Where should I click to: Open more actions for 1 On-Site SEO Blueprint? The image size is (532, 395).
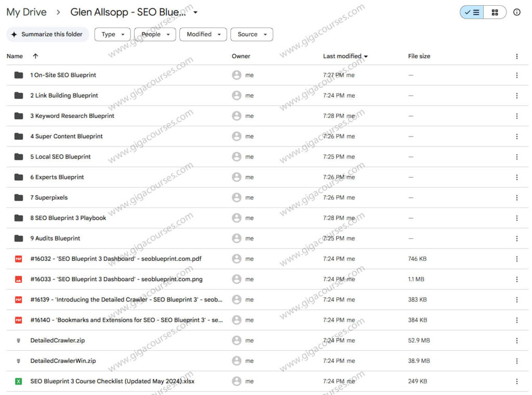point(516,75)
